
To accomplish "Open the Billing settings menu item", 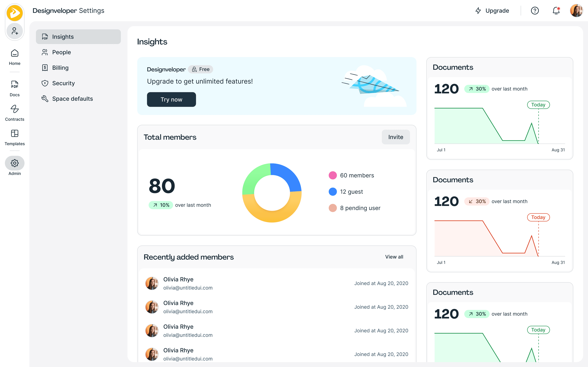I will tap(60, 68).
